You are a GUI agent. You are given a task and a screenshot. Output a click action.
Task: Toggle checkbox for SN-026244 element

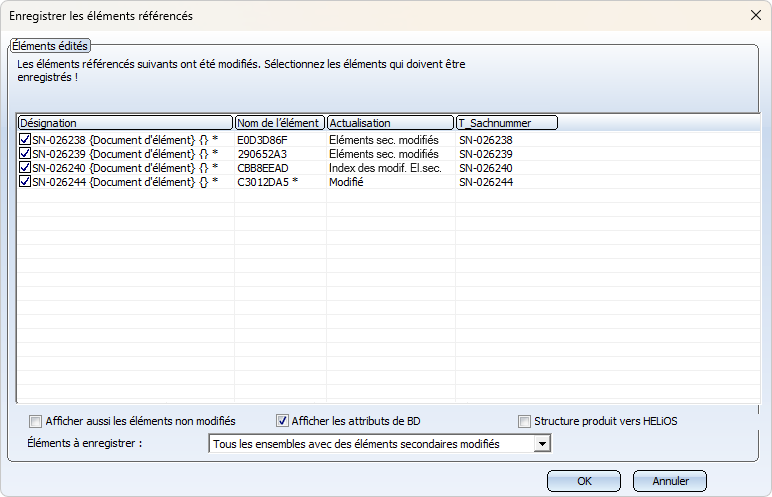(x=25, y=182)
